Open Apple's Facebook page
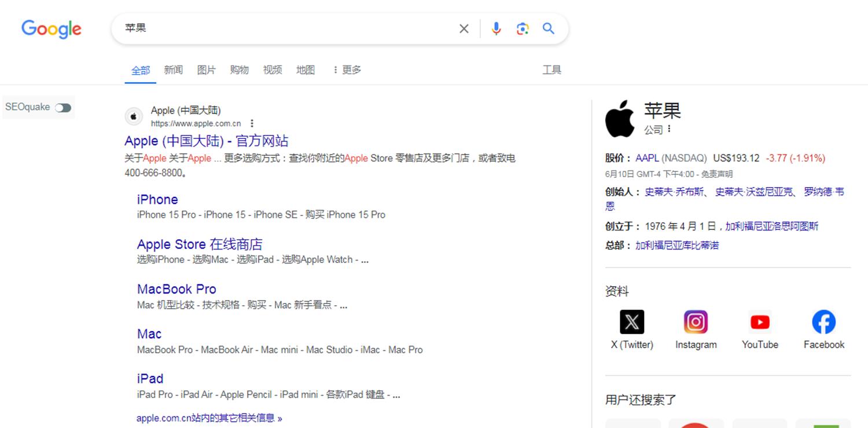The width and height of the screenshot is (868, 428). (x=823, y=322)
